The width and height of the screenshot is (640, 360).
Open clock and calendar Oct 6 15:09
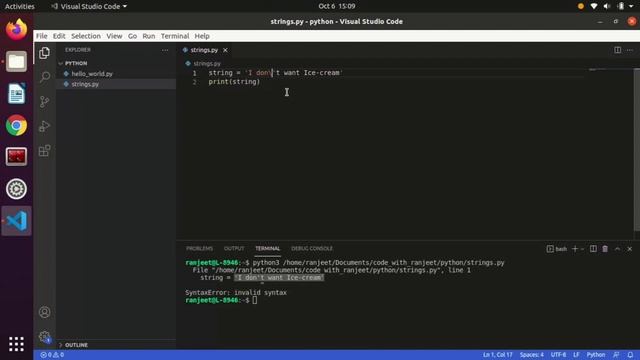pyautogui.click(x=337, y=6)
